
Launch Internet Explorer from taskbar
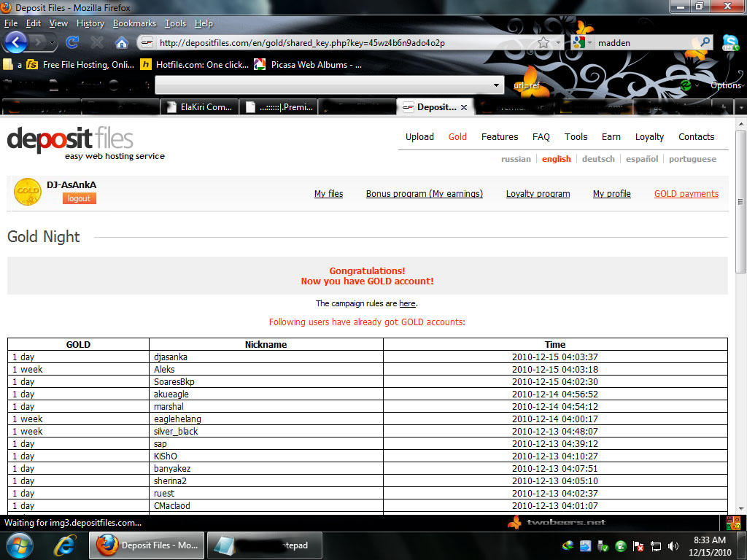click(64, 545)
